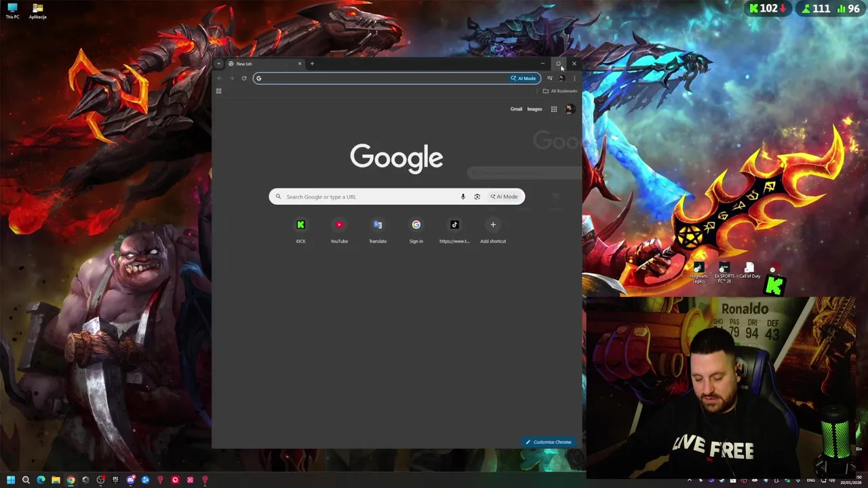Image resolution: width=868 pixels, height=488 pixels.
Task: Open the All Bookmarks folder
Action: tap(560, 91)
